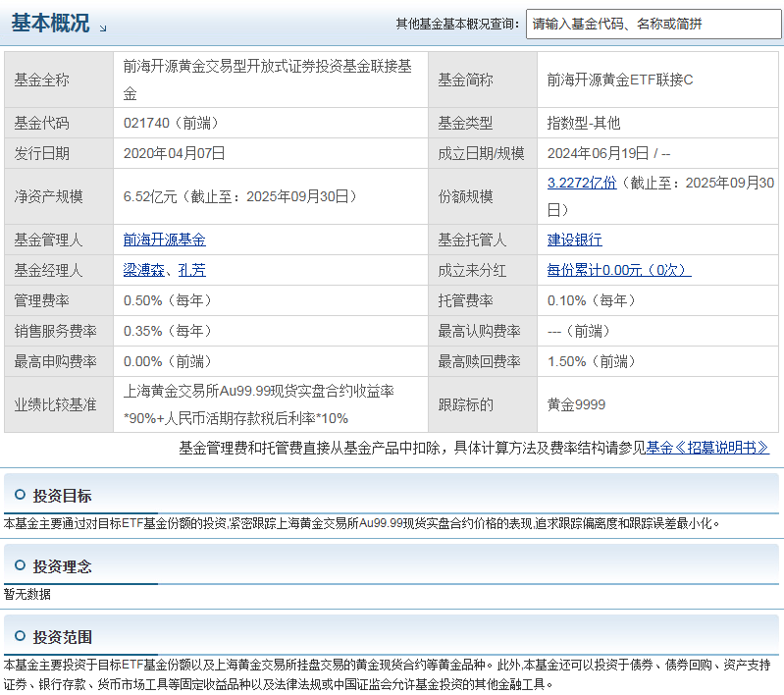Click the max redemption fee 1.50%（前端）
Screen dimensions: 784x695
[592, 362]
